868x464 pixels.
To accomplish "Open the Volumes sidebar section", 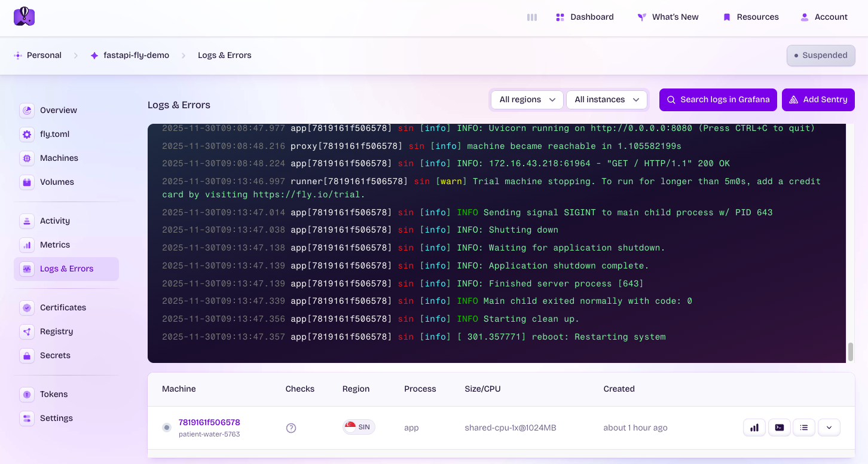I will tap(57, 182).
